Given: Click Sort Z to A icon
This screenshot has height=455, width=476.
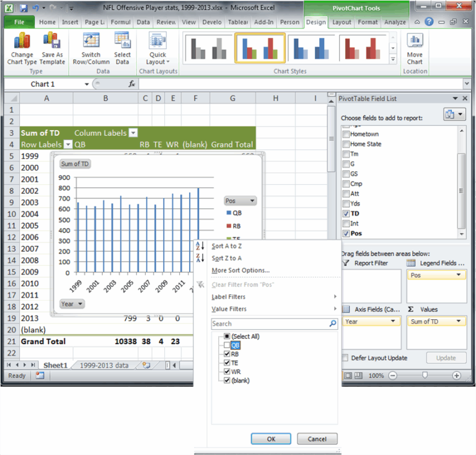Looking at the screenshot, I should (x=200, y=258).
